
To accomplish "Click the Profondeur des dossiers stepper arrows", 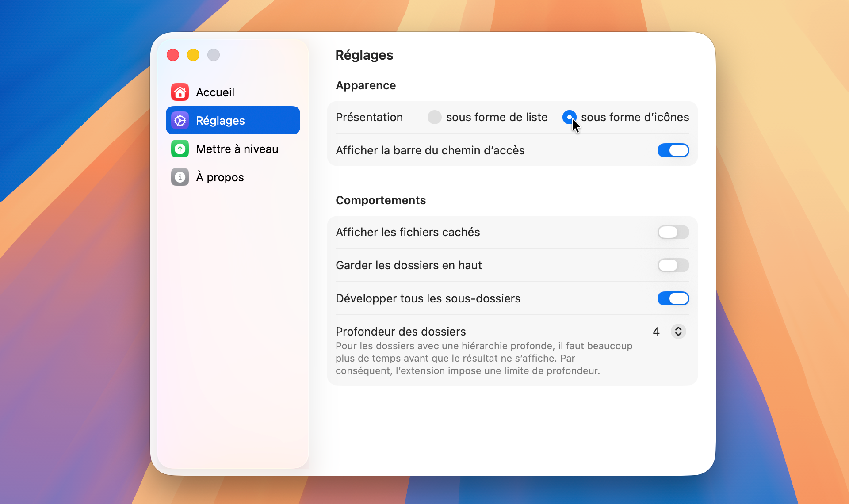I will [678, 332].
